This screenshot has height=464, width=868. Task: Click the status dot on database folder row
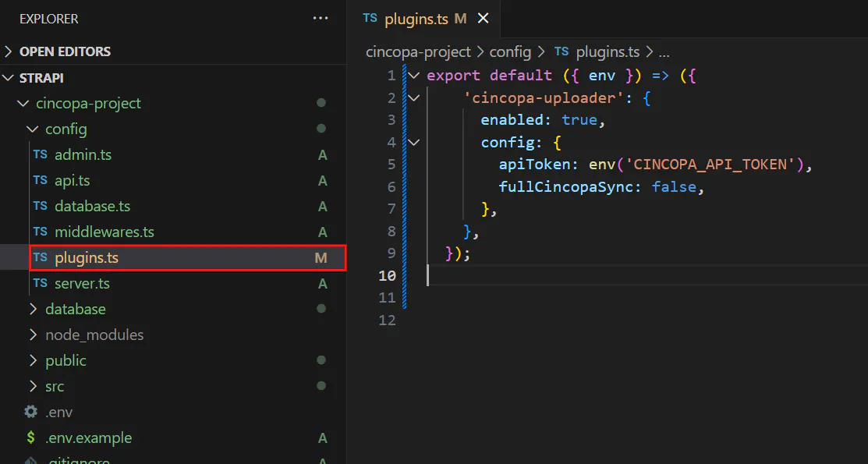(x=321, y=309)
